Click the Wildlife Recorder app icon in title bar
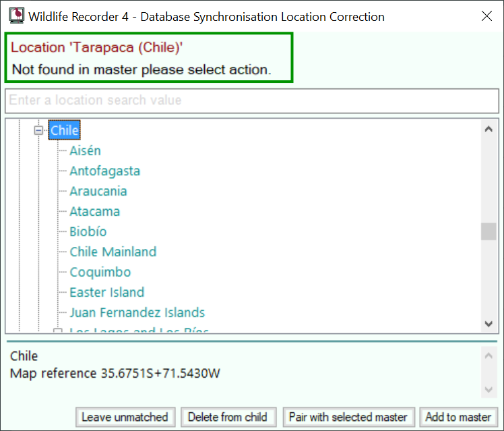 tap(16, 16)
